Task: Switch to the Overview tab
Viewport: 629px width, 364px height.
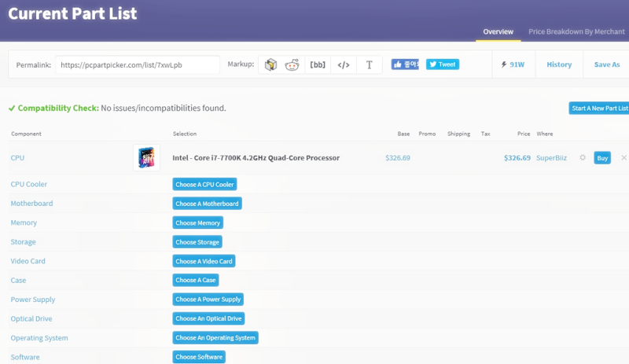Action: pyautogui.click(x=498, y=31)
